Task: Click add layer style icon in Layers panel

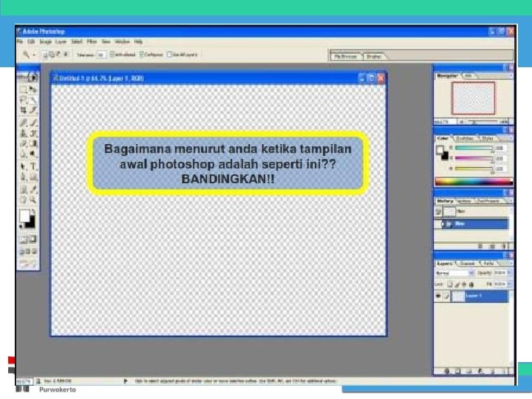Action: [446, 372]
